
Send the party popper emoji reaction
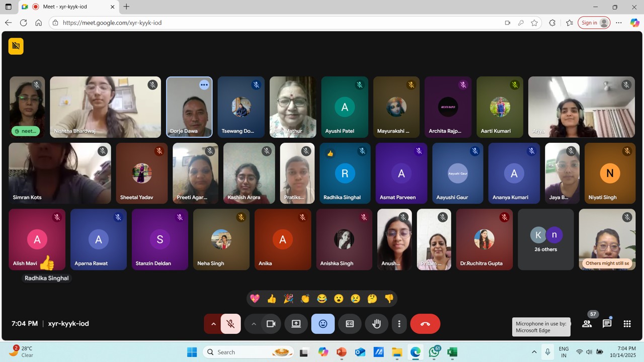288,299
